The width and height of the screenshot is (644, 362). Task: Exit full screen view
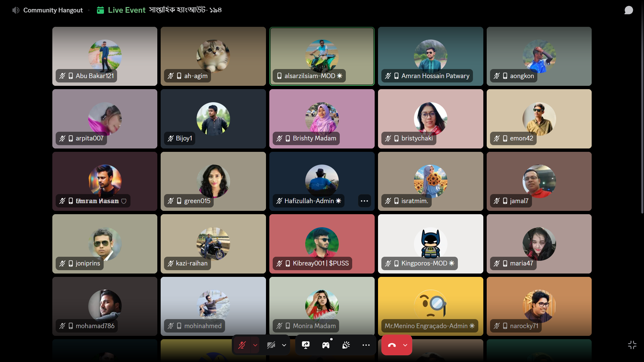coord(632,345)
